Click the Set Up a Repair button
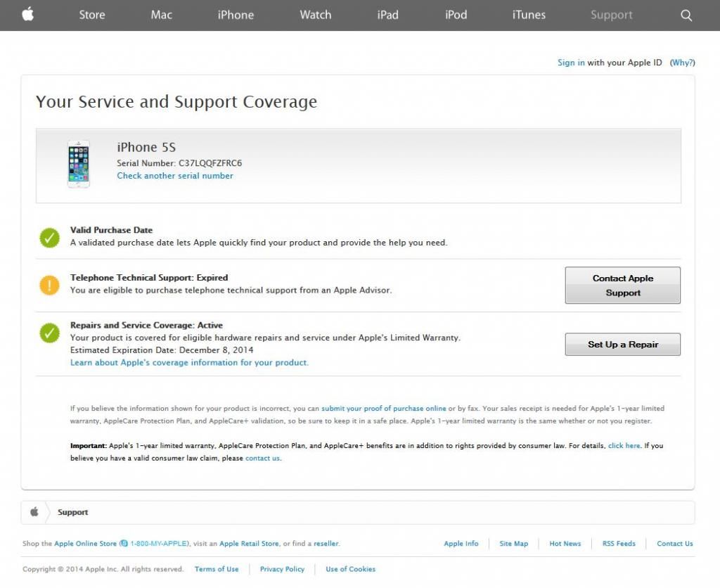The image size is (720, 588). (x=622, y=345)
